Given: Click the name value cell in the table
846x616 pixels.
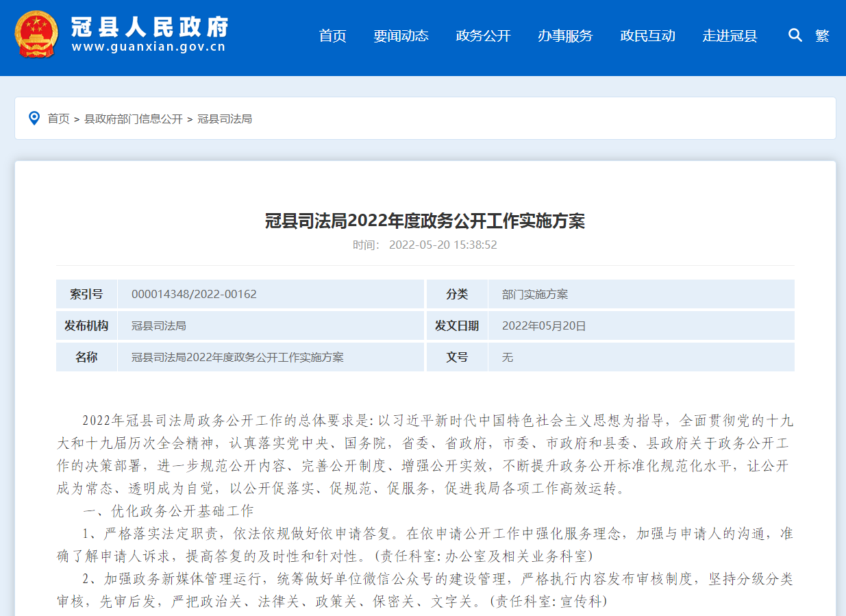Looking at the screenshot, I should [271, 357].
